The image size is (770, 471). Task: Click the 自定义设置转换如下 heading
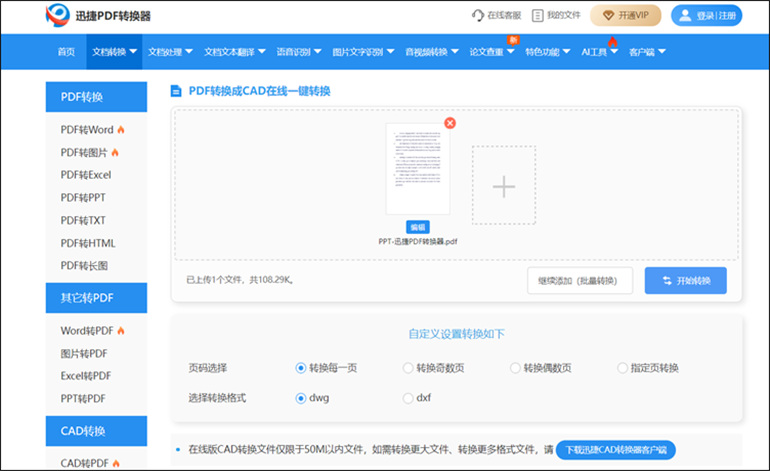456,334
